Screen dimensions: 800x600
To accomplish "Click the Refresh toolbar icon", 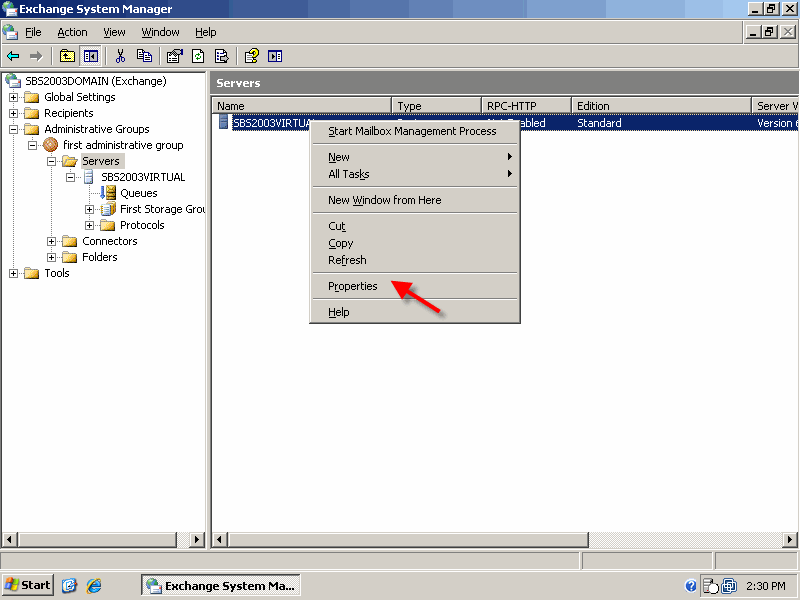I will pos(198,56).
